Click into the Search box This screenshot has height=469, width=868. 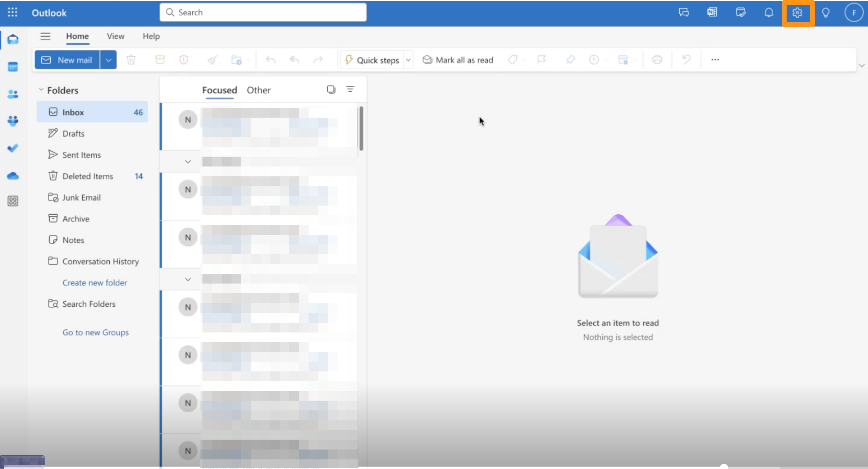pos(263,13)
